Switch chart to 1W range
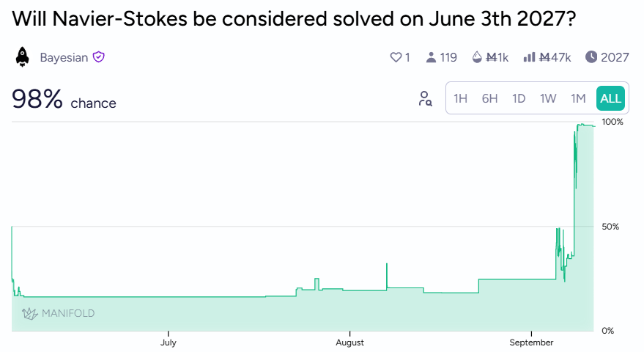Screen dimensions: 644x352 (548, 99)
